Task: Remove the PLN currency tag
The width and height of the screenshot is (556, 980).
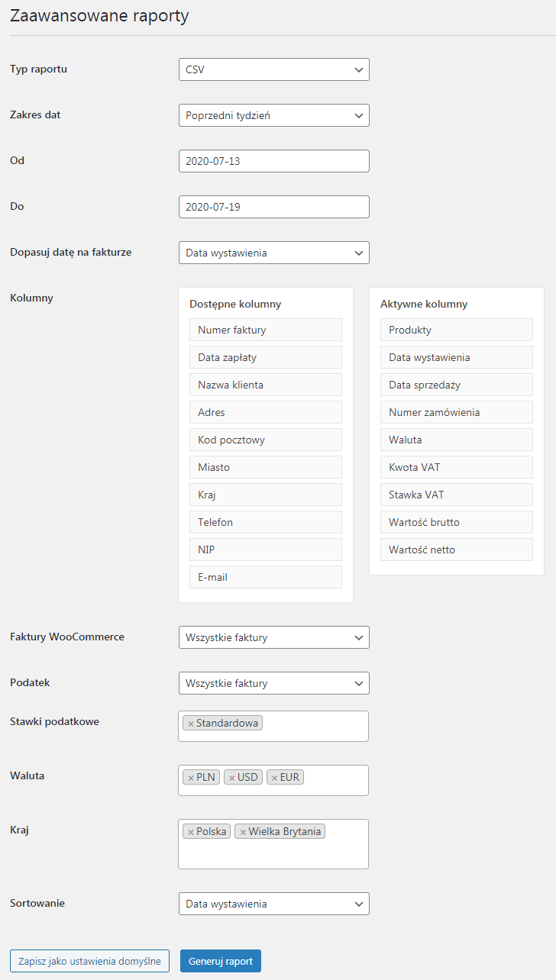Action: pos(191,778)
